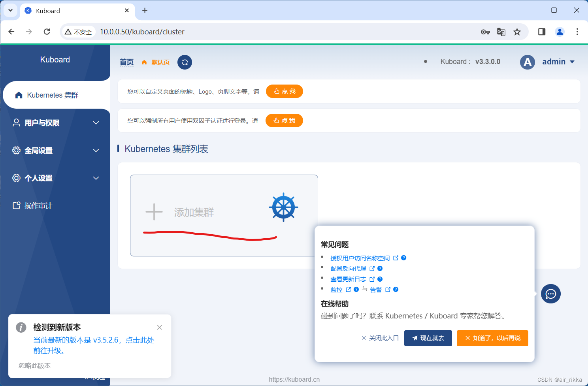Open the tab search dropdown arrow
The height and width of the screenshot is (386, 588).
(x=10, y=10)
